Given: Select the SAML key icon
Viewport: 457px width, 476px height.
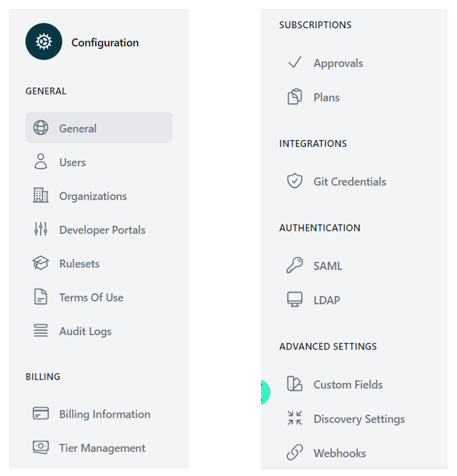Looking at the screenshot, I should [x=295, y=266].
